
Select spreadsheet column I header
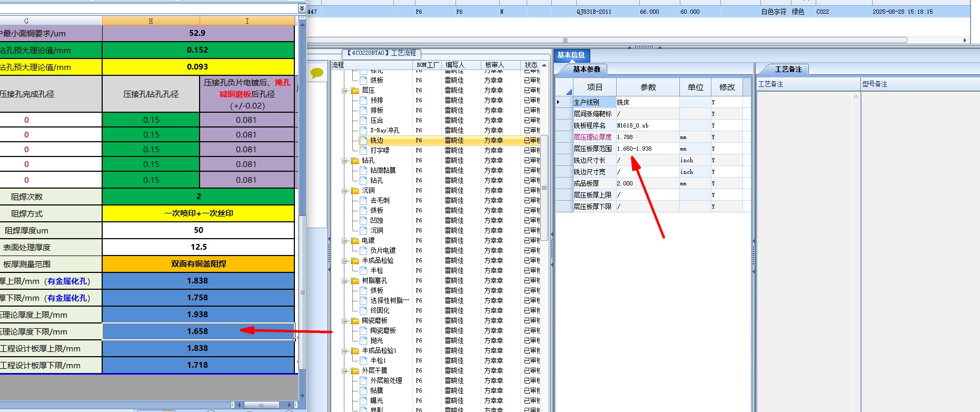[247, 21]
